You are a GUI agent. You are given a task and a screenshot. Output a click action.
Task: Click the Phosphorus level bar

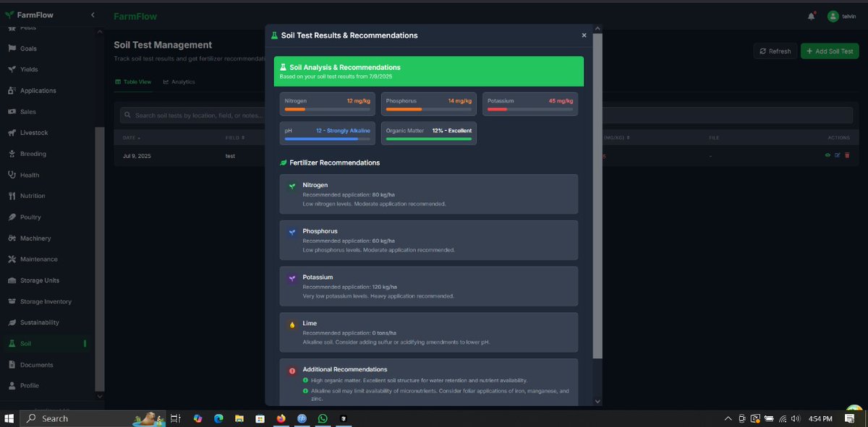428,109
